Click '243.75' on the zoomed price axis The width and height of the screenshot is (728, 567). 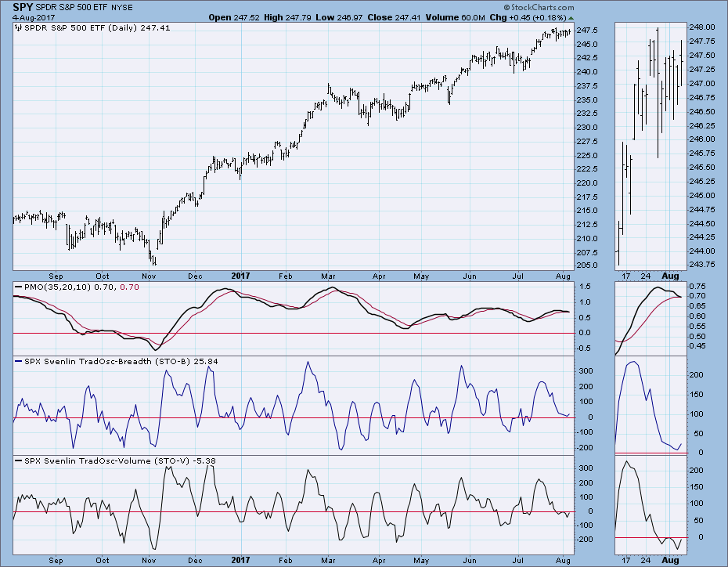click(x=702, y=264)
